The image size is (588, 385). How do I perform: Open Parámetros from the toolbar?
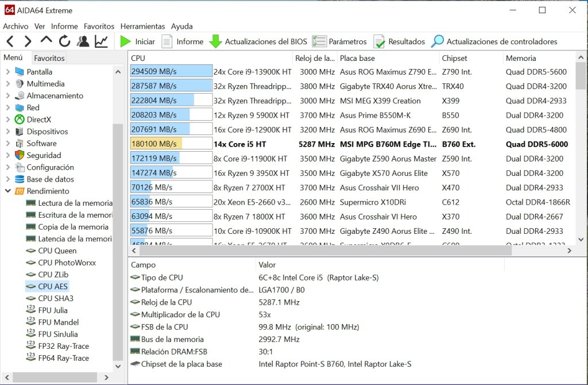[x=339, y=41]
